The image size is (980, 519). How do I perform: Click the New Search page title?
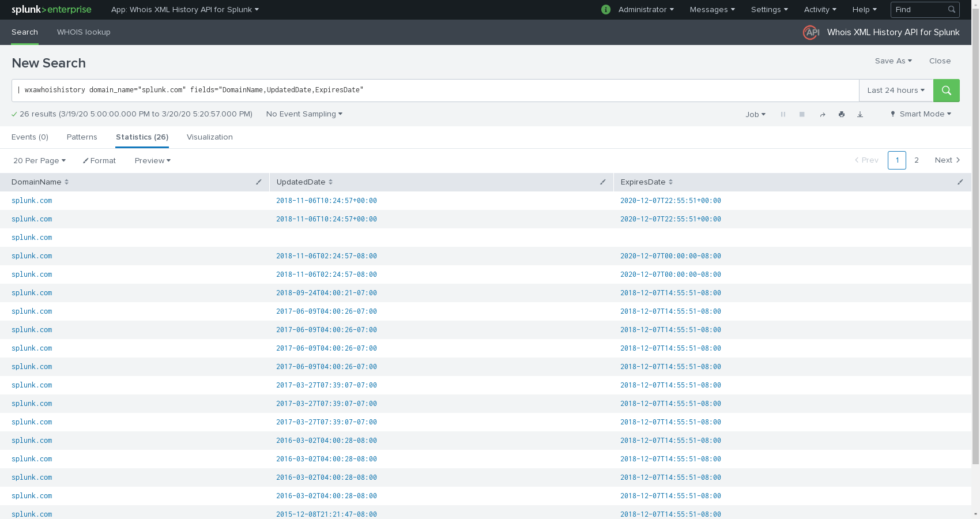coord(48,63)
